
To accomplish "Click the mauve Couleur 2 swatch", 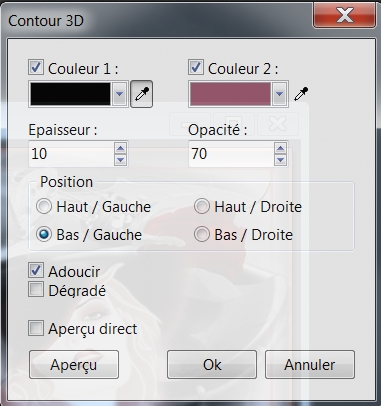I will (230, 94).
